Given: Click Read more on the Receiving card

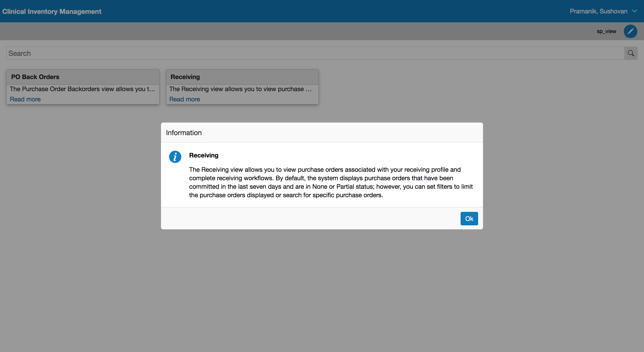Looking at the screenshot, I should click(184, 99).
